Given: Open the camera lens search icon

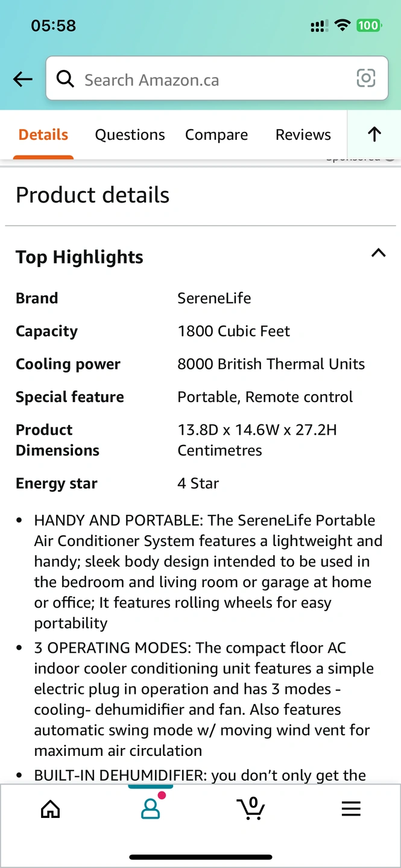Looking at the screenshot, I should 366,78.
